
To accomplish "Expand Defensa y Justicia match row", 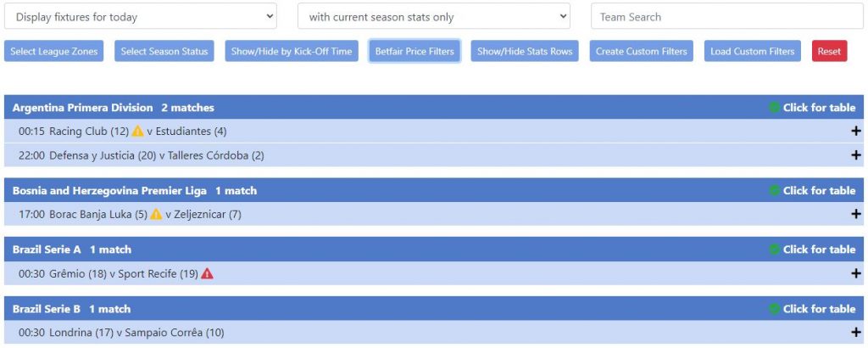I will 855,155.
